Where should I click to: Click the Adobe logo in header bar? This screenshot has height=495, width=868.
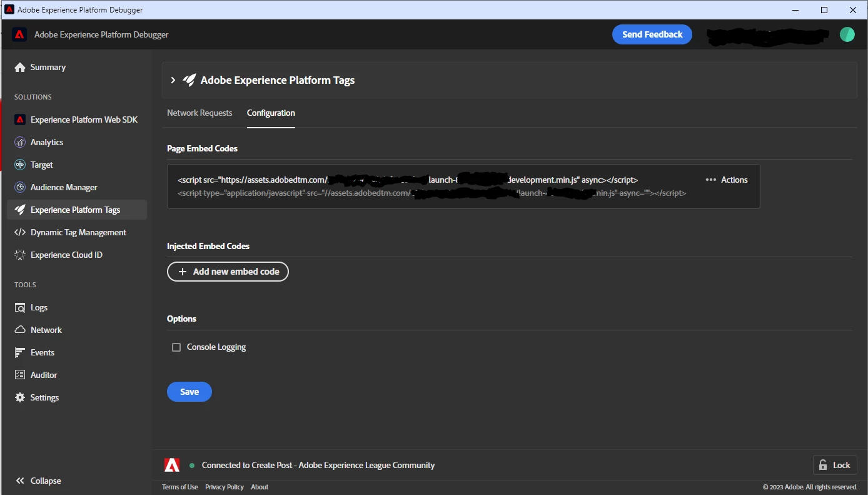coord(19,34)
